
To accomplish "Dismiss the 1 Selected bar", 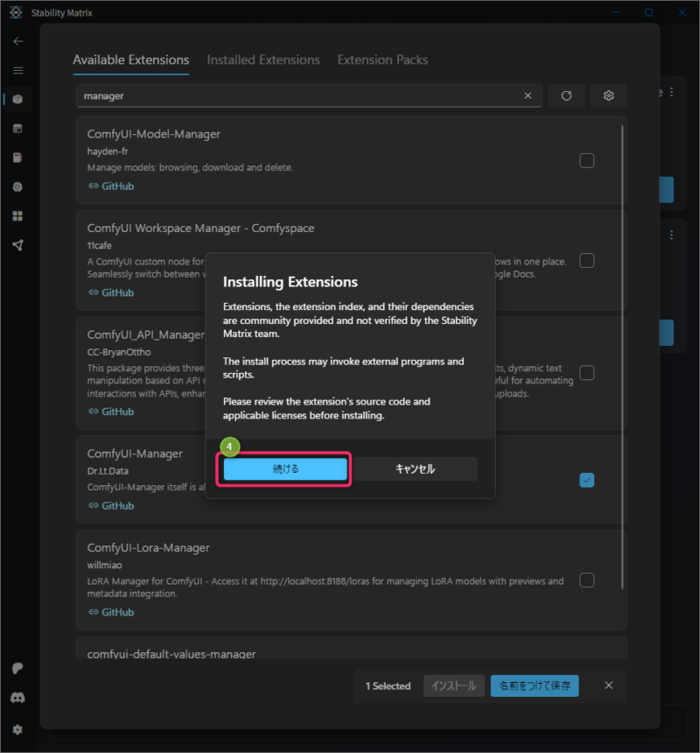I will (x=608, y=686).
